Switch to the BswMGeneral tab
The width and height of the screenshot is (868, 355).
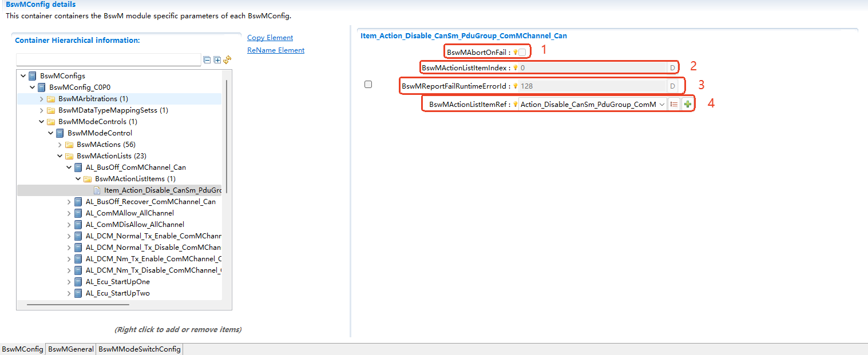pyautogui.click(x=70, y=349)
